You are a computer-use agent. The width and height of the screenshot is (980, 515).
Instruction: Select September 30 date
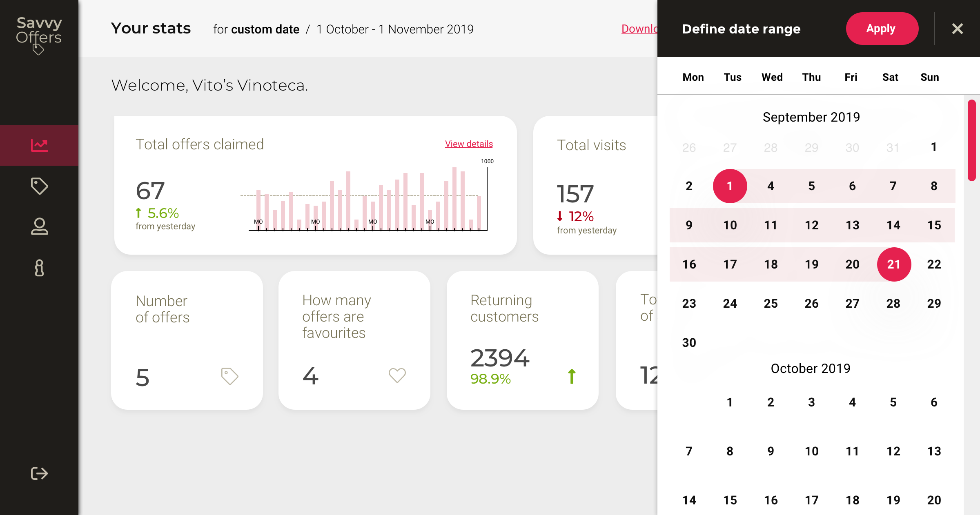(x=689, y=343)
